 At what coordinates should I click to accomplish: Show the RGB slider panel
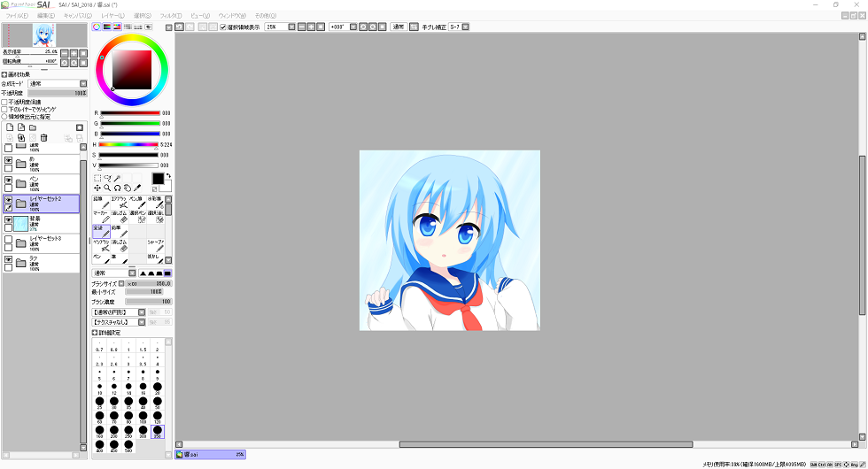(x=107, y=27)
